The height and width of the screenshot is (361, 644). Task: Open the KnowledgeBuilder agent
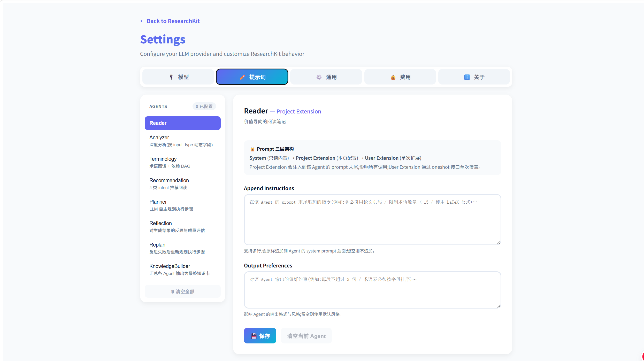click(183, 270)
